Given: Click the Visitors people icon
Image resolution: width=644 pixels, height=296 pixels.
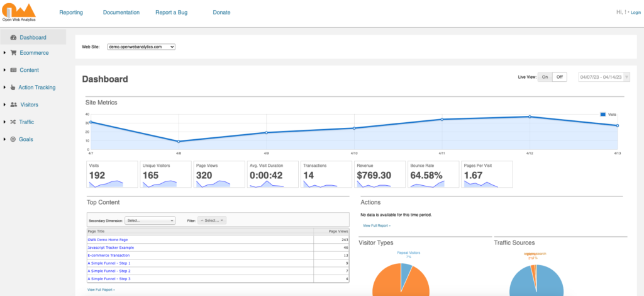Looking at the screenshot, I should (x=14, y=105).
